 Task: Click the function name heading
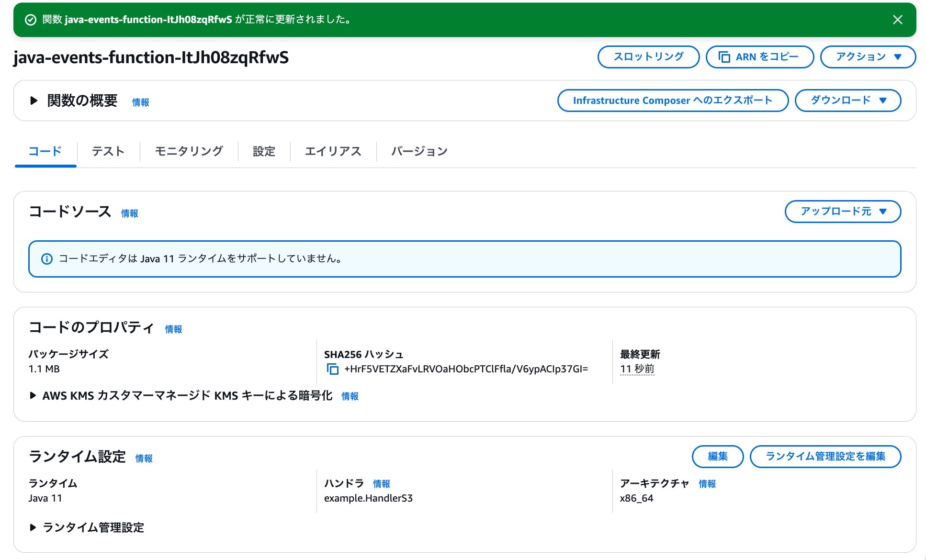[x=151, y=57]
